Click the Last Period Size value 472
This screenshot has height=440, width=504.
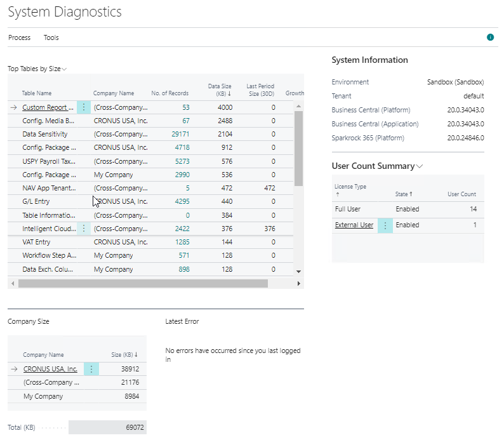pyautogui.click(x=270, y=188)
